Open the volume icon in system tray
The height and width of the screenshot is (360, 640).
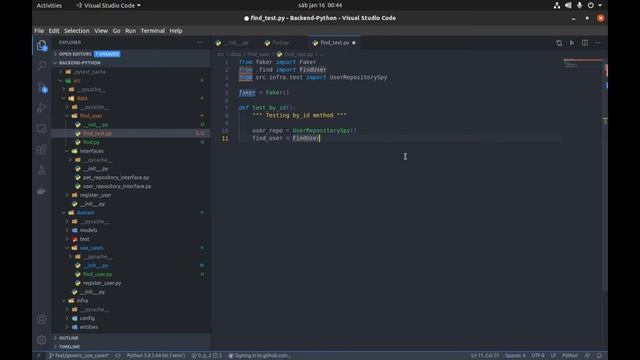point(568,5)
